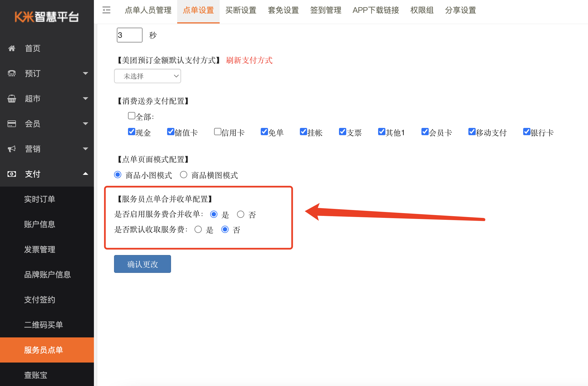Go to 签到管理 tab
The image size is (588, 386).
point(326,10)
